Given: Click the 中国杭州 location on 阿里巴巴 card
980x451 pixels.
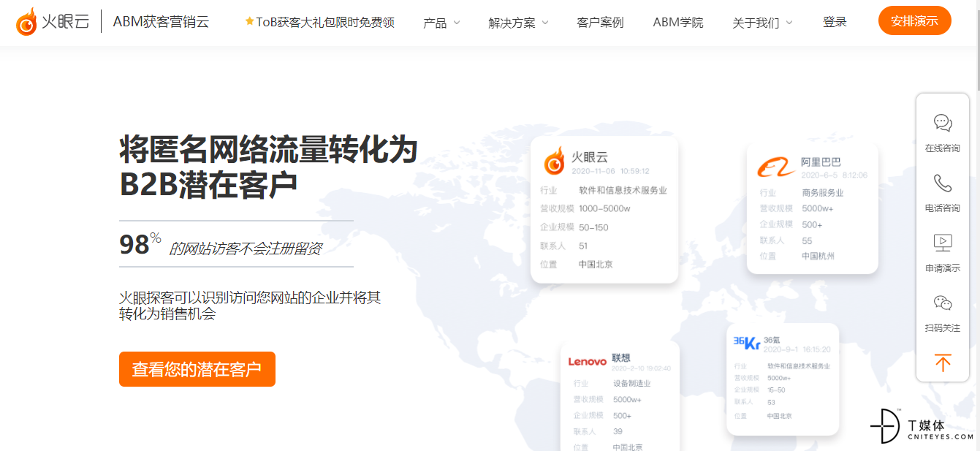Looking at the screenshot, I should point(818,256).
